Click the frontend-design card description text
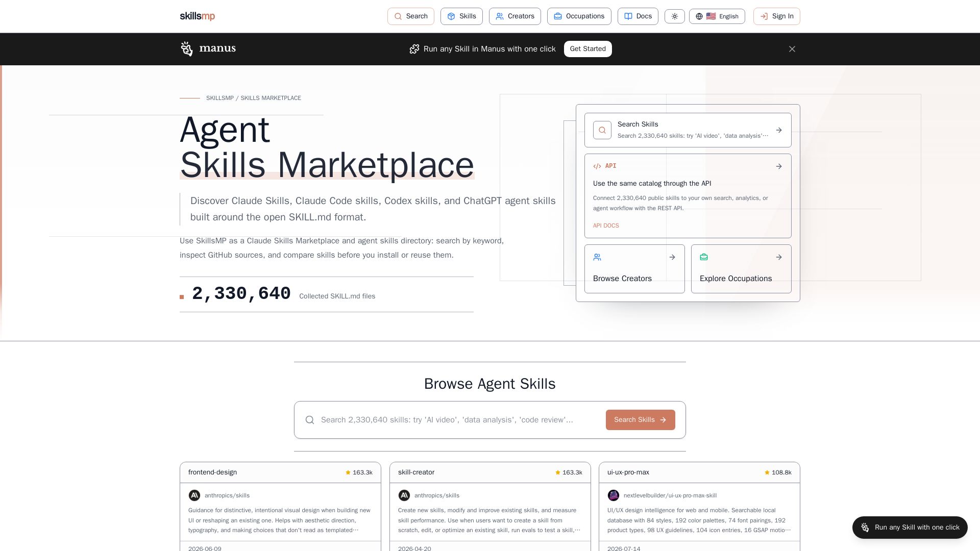Image resolution: width=980 pixels, height=551 pixels. coord(280,520)
